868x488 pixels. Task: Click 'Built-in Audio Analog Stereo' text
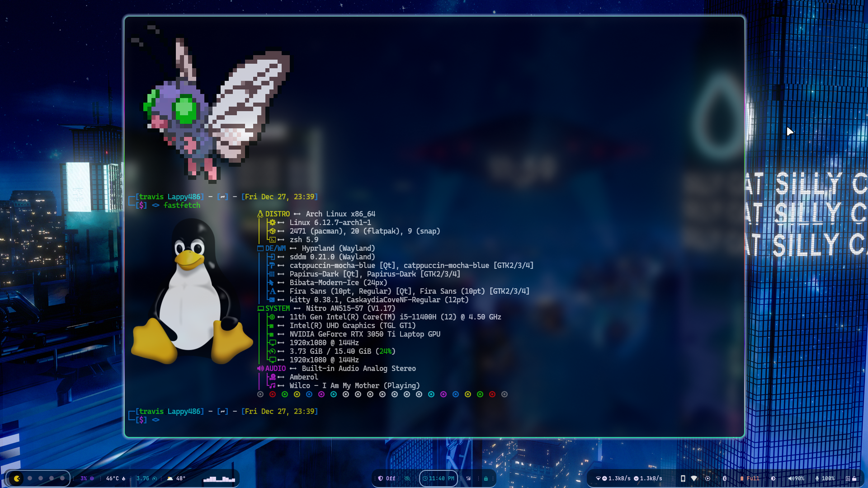(359, 368)
